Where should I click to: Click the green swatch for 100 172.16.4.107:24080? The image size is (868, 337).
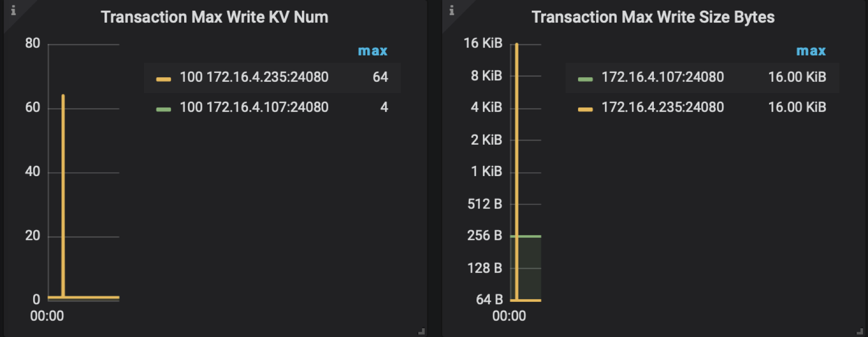pos(163,110)
